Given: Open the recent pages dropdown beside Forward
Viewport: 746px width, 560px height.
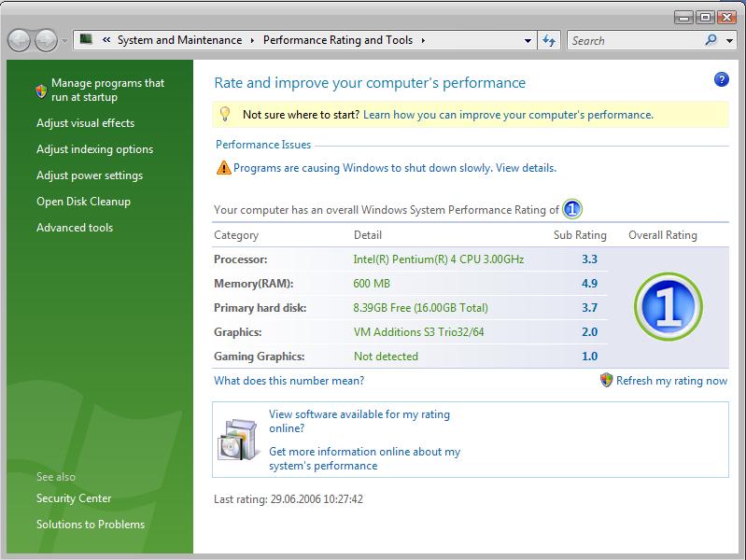Looking at the screenshot, I should tap(64, 41).
